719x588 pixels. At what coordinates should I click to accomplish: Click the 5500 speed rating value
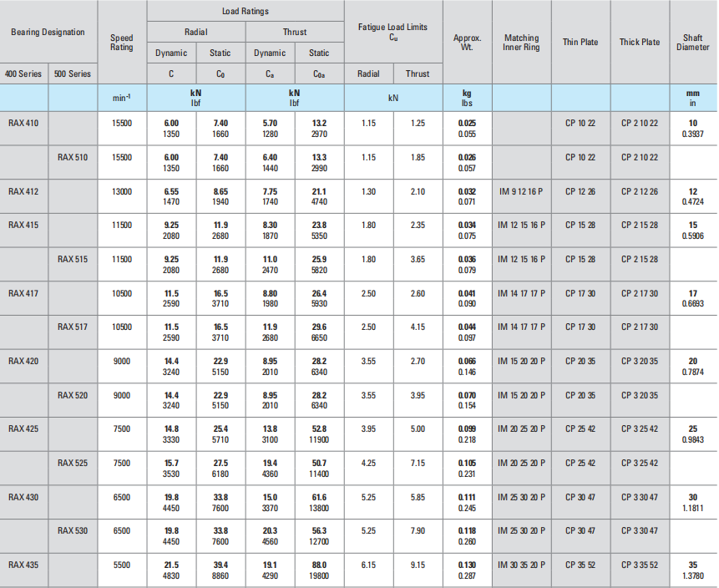(x=121, y=565)
